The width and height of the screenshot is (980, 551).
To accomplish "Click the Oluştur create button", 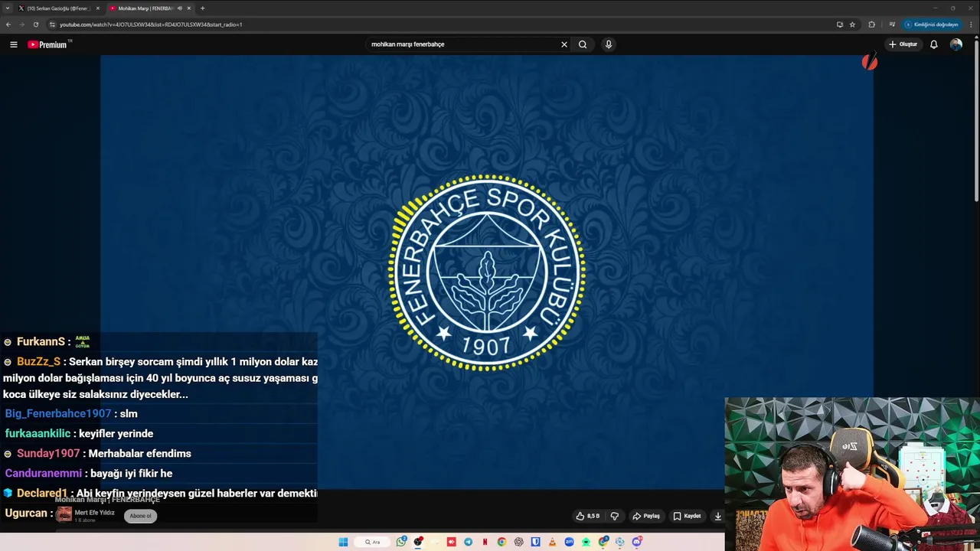I will coord(903,44).
